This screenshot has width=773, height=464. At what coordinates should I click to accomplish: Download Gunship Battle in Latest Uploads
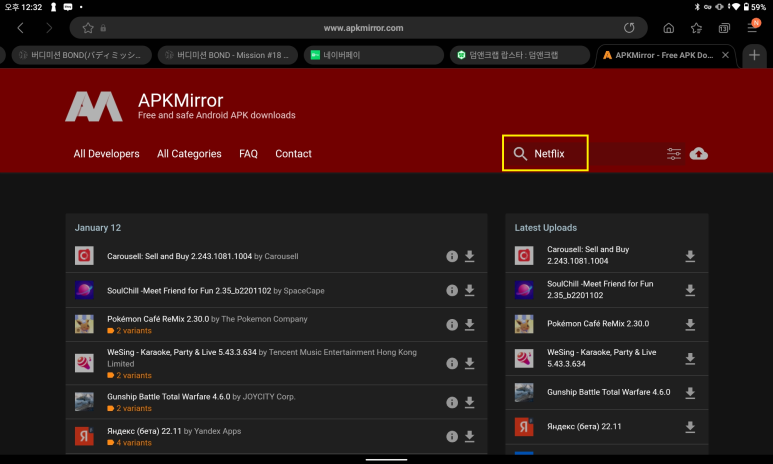point(690,393)
